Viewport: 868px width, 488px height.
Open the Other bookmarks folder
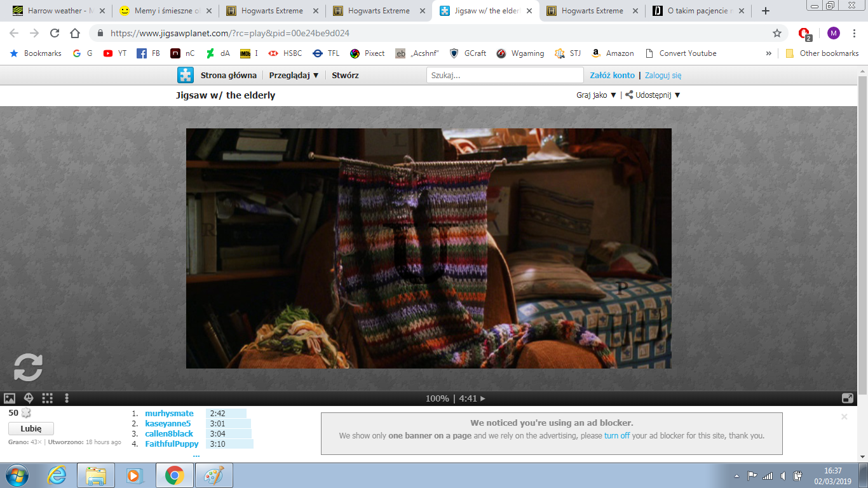822,53
